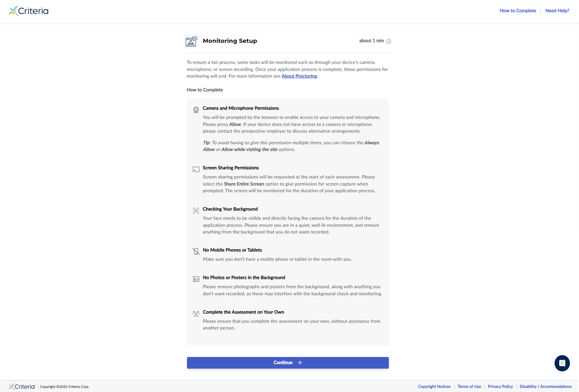This screenshot has width=579, height=392.
Task: Open the chat help widget
Action: point(562,363)
